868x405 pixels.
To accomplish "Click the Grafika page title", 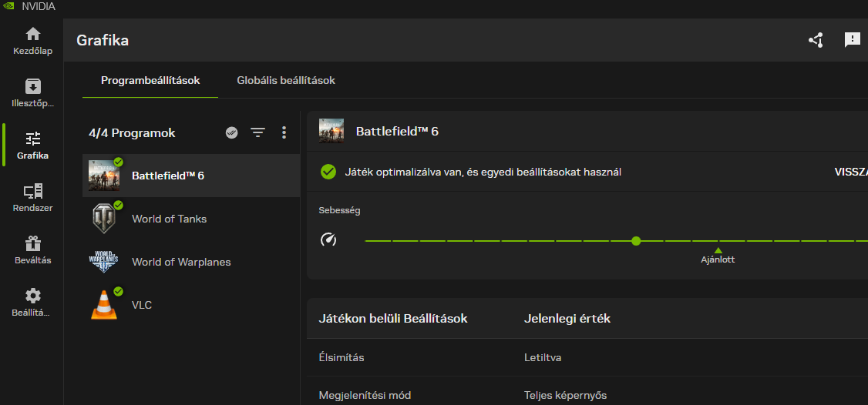I will pyautogui.click(x=103, y=40).
